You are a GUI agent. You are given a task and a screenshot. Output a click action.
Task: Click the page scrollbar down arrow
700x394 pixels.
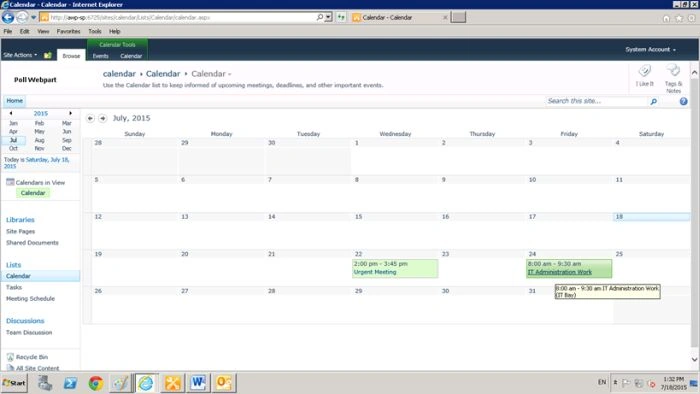694,359
